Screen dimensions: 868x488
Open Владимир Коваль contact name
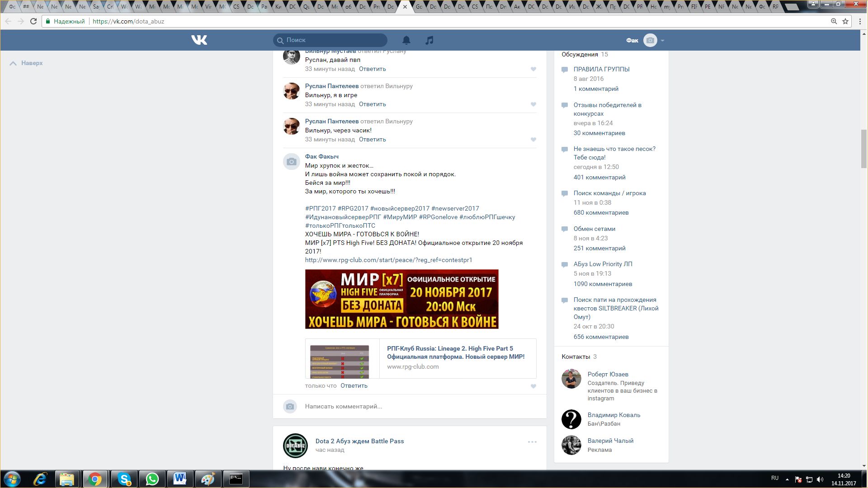(x=614, y=415)
